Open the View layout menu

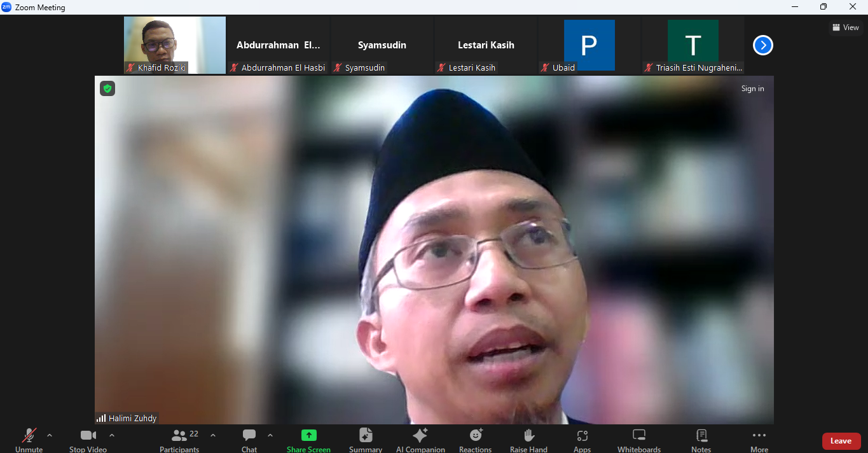coord(846,27)
